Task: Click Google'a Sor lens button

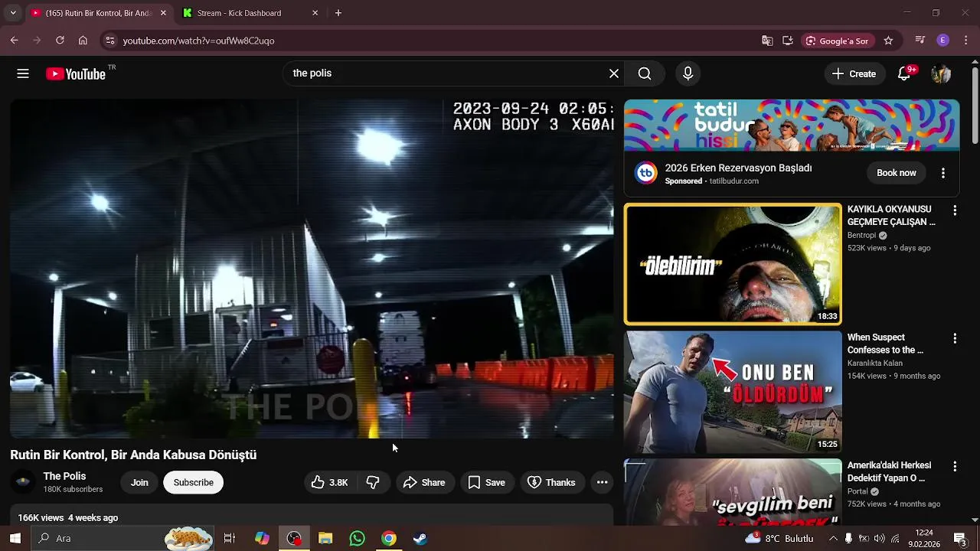Action: (836, 41)
